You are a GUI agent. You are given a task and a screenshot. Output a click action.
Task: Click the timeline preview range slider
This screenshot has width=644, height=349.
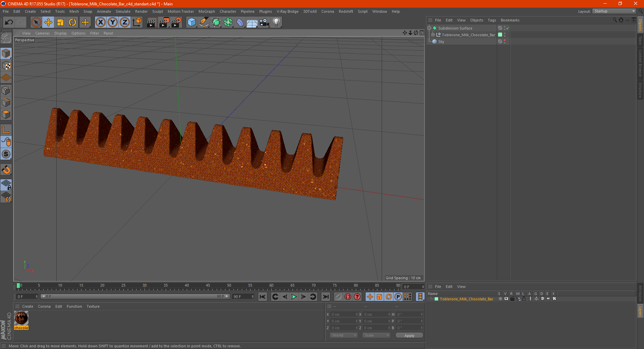[135, 296]
